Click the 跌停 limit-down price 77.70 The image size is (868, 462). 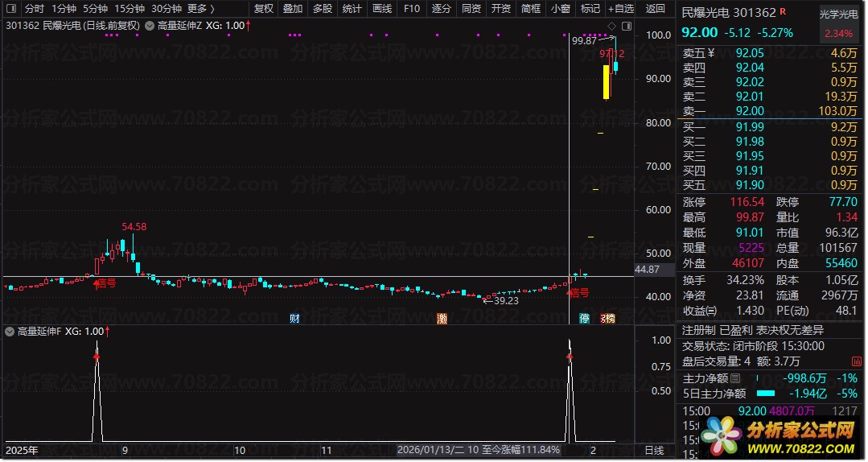(843, 202)
